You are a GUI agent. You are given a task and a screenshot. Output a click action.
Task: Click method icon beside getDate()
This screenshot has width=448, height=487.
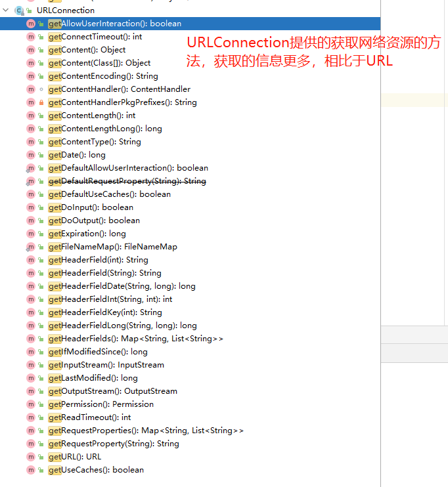(x=31, y=155)
